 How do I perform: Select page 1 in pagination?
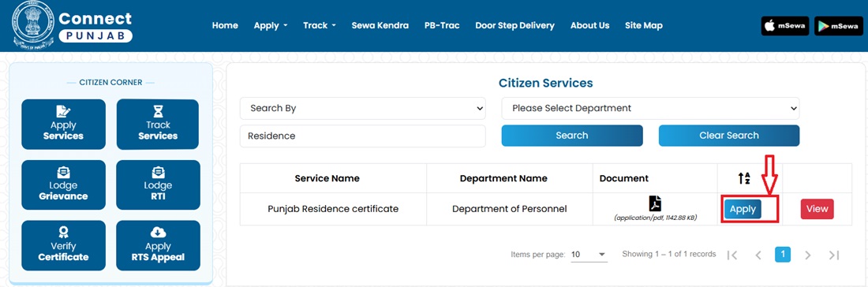click(x=783, y=255)
